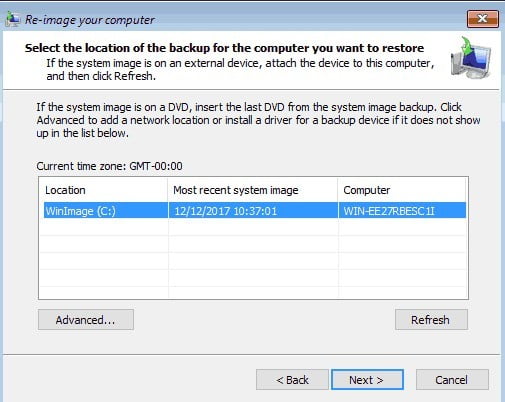
Task: Click divider between Location and Most recent headers
Action: point(168,190)
